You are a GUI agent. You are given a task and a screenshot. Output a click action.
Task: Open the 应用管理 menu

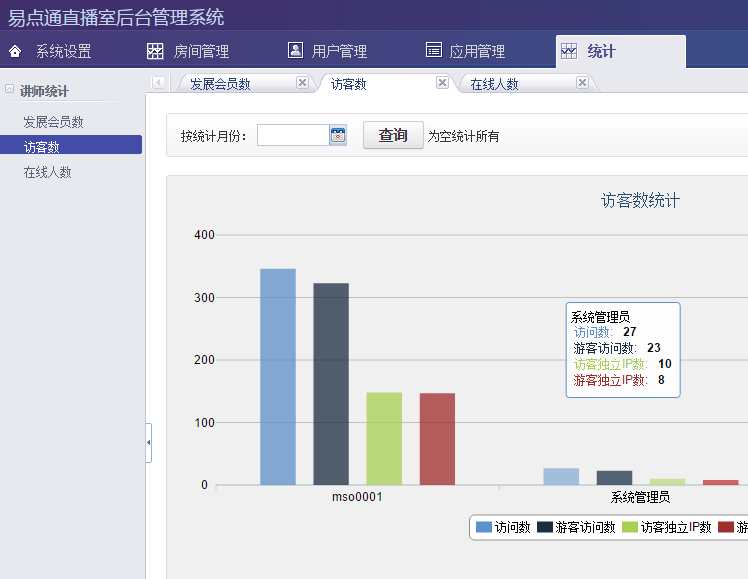477,51
